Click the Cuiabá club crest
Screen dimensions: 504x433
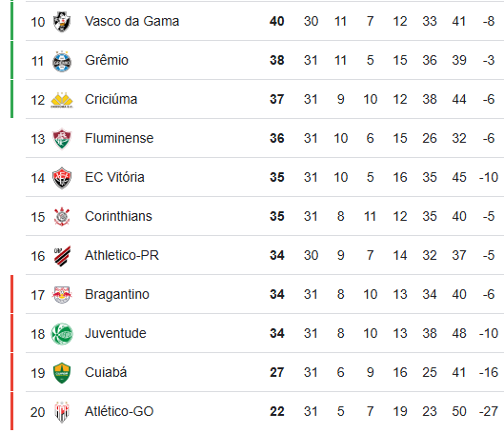(x=62, y=373)
